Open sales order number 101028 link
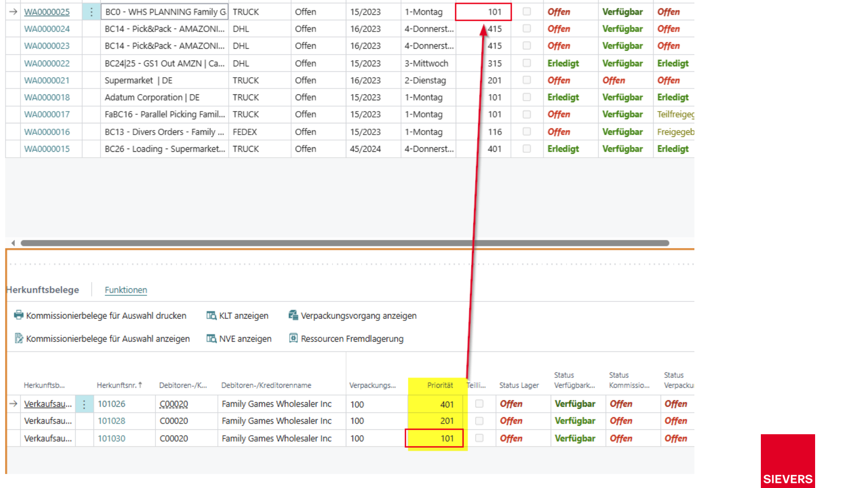Image resolution: width=868 pixels, height=488 pixels. pyautogui.click(x=112, y=421)
